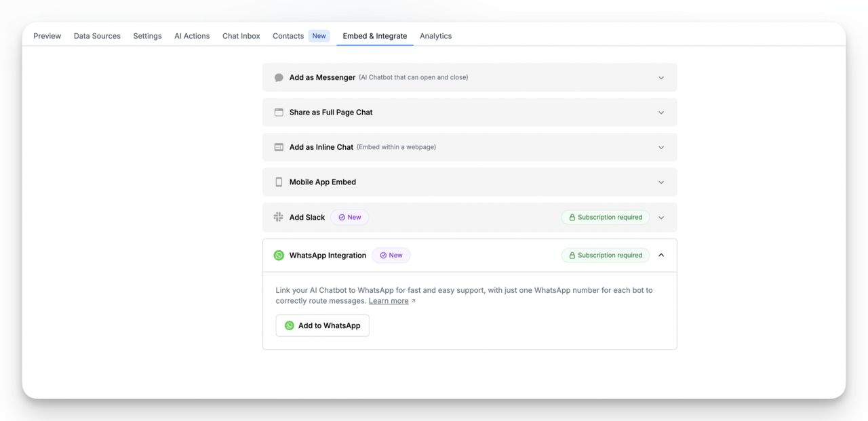This screenshot has width=868, height=421.
Task: Expand the Mobile App Embed chevron
Action: pyautogui.click(x=661, y=182)
